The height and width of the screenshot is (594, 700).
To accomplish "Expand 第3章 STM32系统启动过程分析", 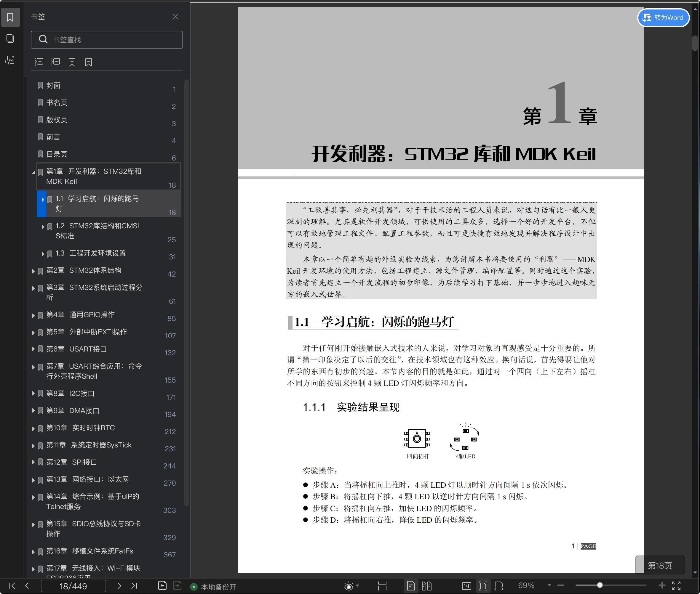I will pos(33,288).
